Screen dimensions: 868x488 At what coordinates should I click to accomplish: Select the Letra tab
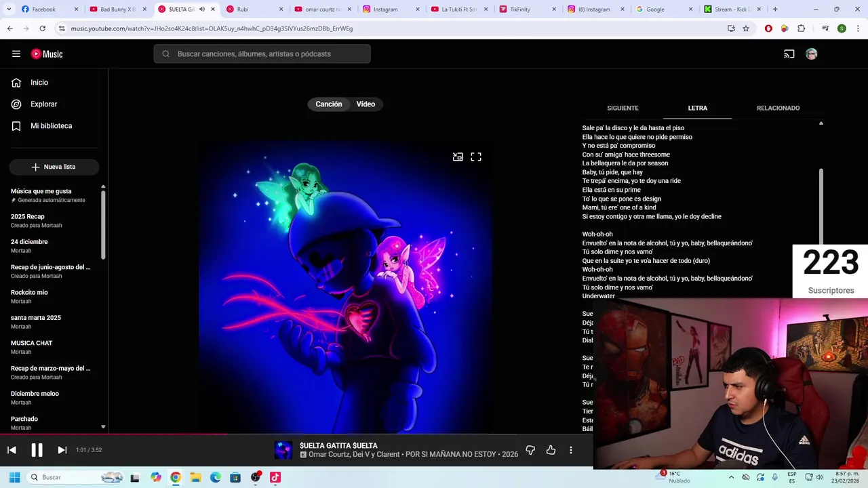point(697,108)
